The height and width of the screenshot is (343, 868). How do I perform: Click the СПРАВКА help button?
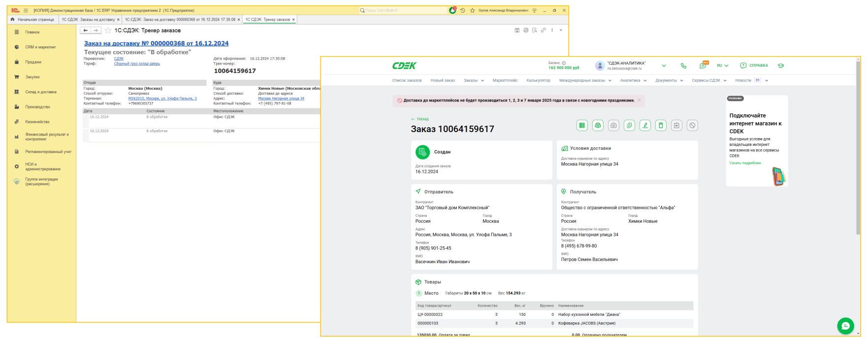(x=754, y=66)
